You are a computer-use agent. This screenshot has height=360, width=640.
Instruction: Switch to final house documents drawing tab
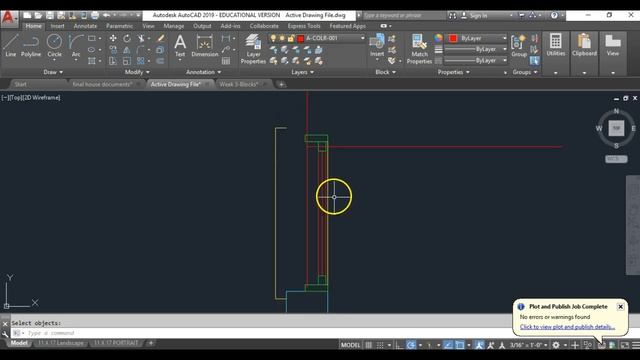102,84
